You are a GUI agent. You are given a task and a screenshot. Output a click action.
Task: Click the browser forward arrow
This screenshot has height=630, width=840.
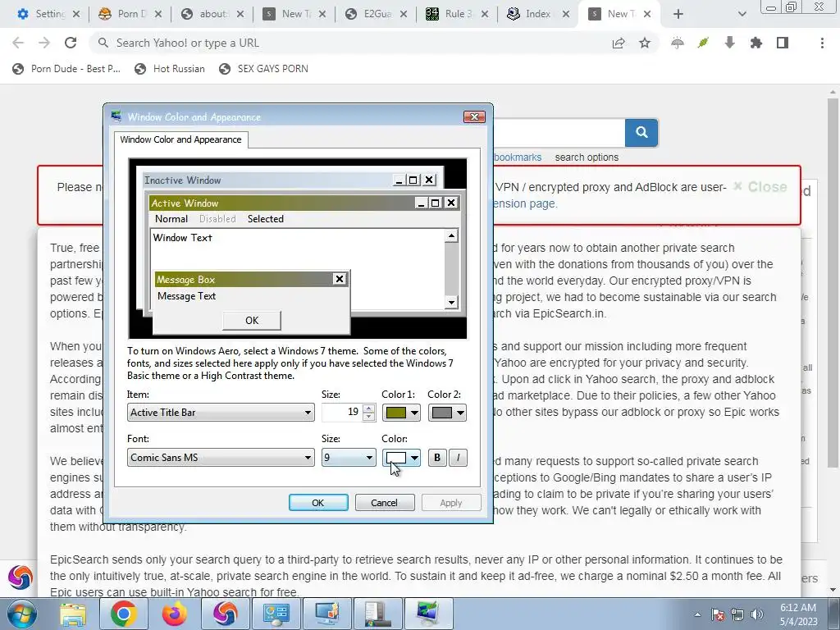pyautogui.click(x=44, y=43)
